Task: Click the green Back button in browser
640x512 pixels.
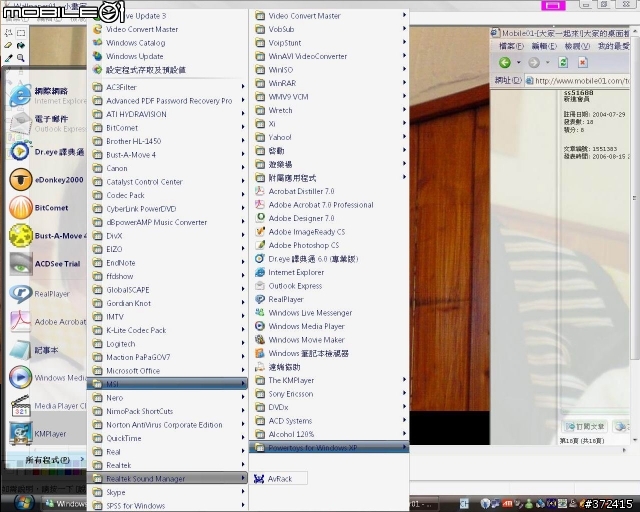Action: [505, 62]
